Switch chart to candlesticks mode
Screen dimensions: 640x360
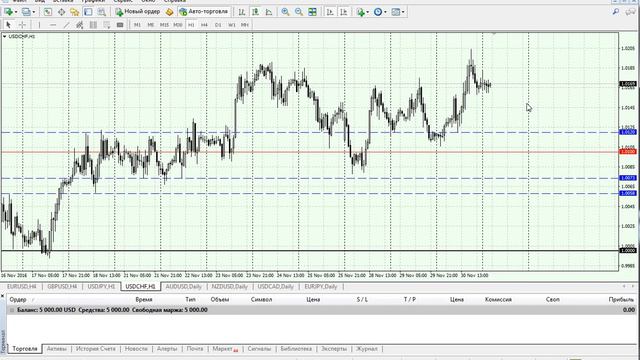click(255, 12)
